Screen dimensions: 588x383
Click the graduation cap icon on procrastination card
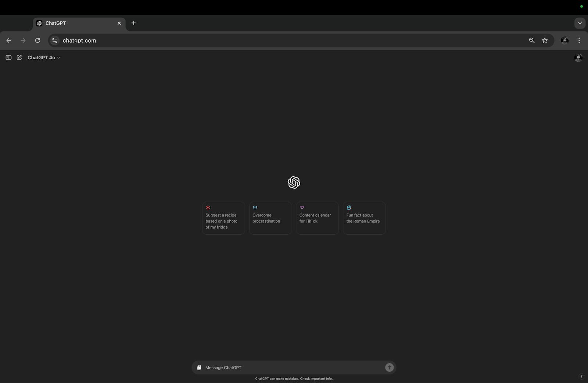[255, 208]
